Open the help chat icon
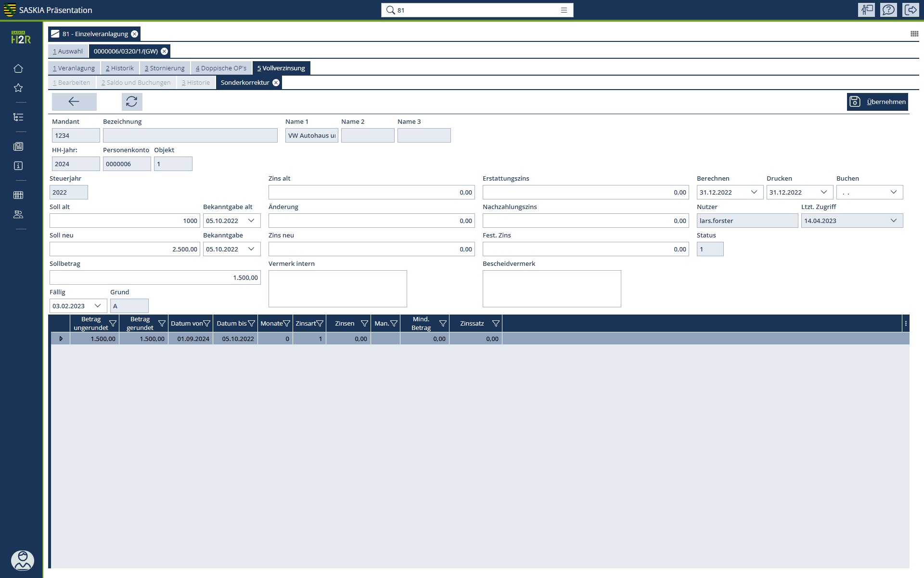Screen dimensions: 924x578 click(888, 10)
